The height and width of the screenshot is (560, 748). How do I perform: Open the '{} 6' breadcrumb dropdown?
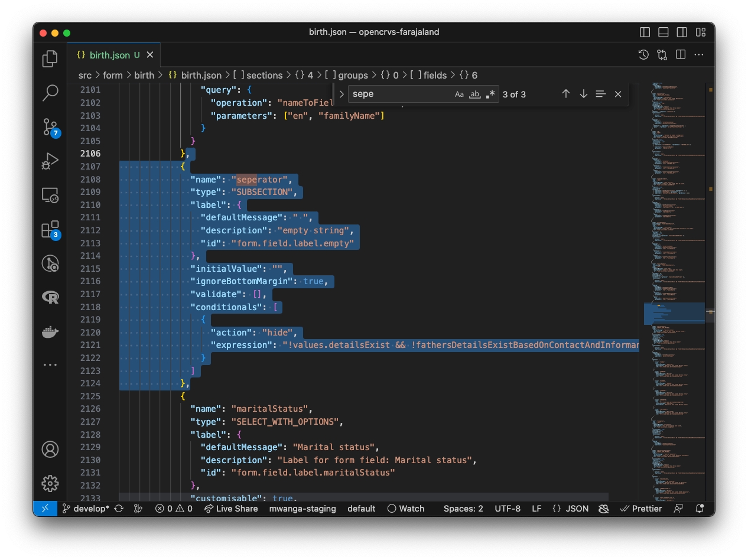pos(468,75)
